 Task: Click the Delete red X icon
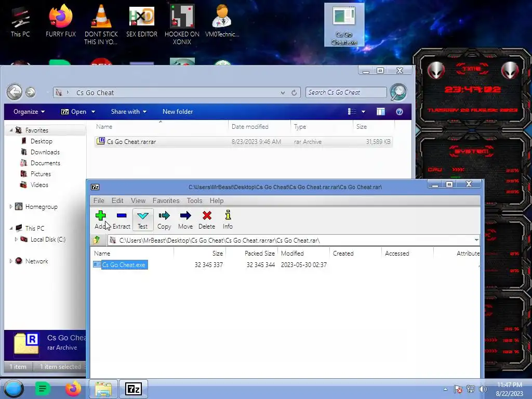pyautogui.click(x=207, y=220)
